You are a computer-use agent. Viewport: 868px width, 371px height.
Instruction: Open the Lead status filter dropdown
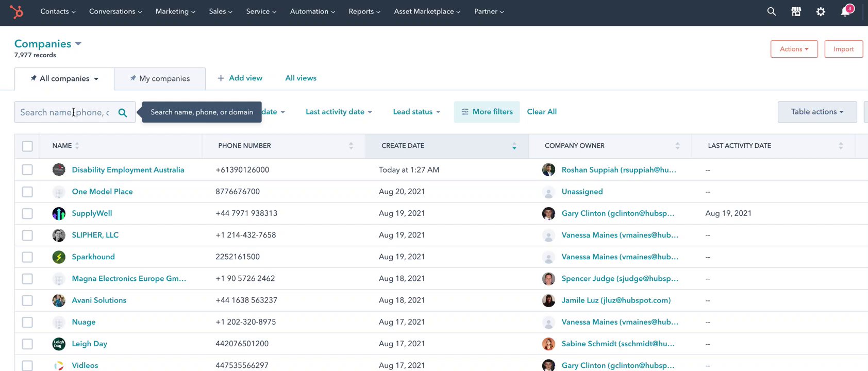coord(416,112)
